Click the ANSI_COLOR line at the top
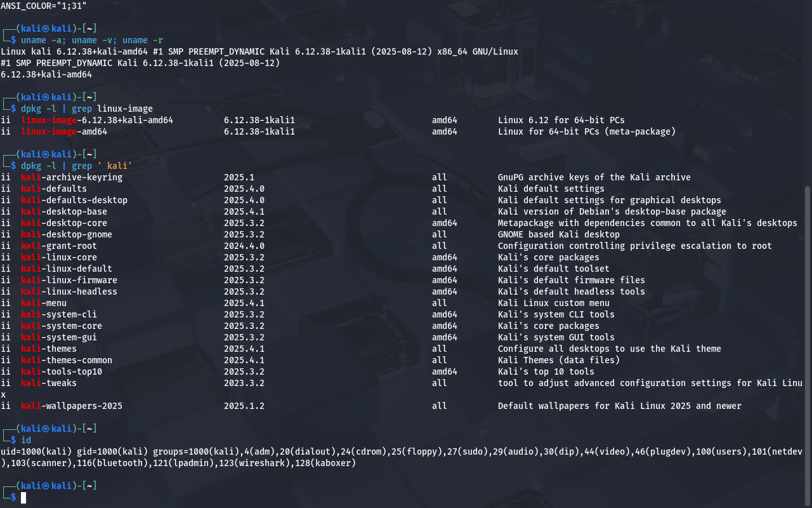This screenshot has height=508, width=812. point(44,5)
